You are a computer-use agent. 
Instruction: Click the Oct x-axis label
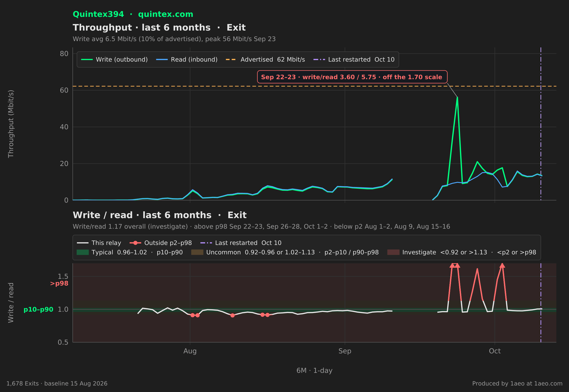[x=495, y=351]
